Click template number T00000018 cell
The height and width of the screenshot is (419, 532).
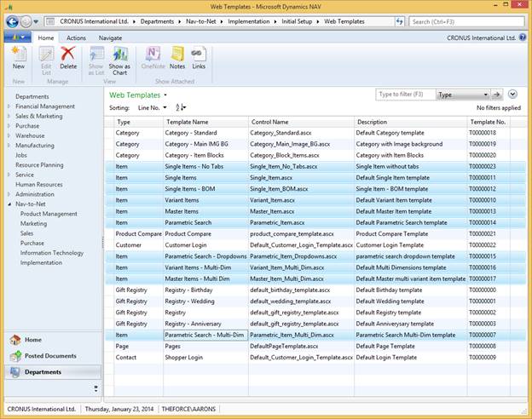click(489, 133)
